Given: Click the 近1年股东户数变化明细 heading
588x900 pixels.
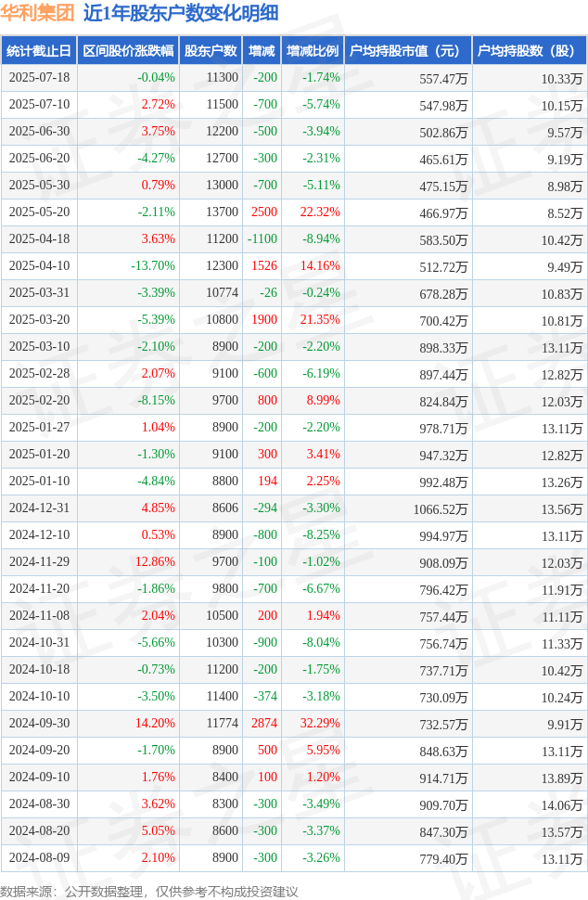Looking at the screenshot, I should click(181, 13).
